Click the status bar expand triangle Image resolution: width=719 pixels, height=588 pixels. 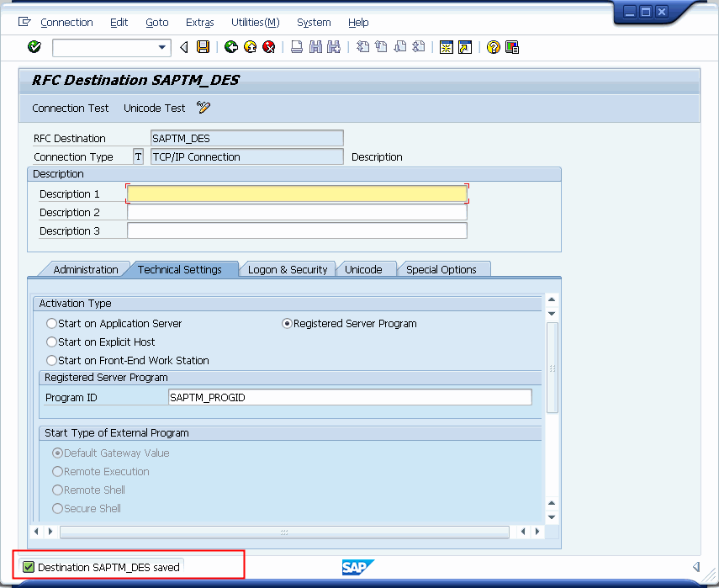point(696,567)
